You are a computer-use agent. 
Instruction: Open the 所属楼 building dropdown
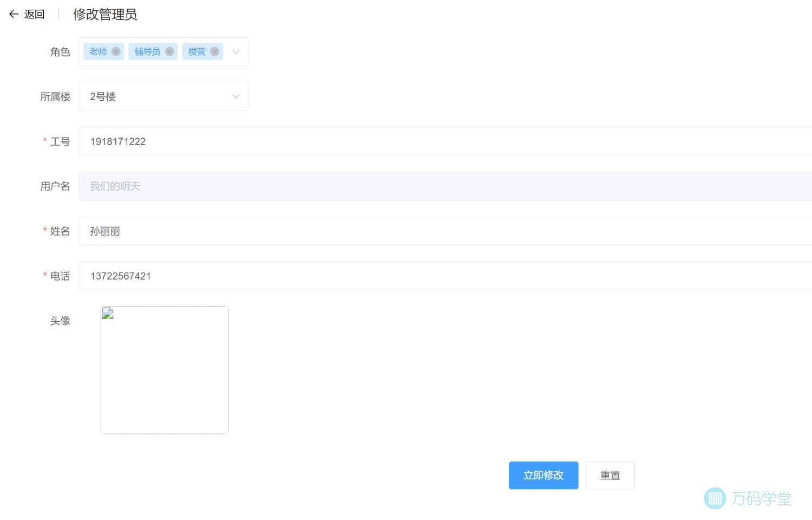[163, 96]
